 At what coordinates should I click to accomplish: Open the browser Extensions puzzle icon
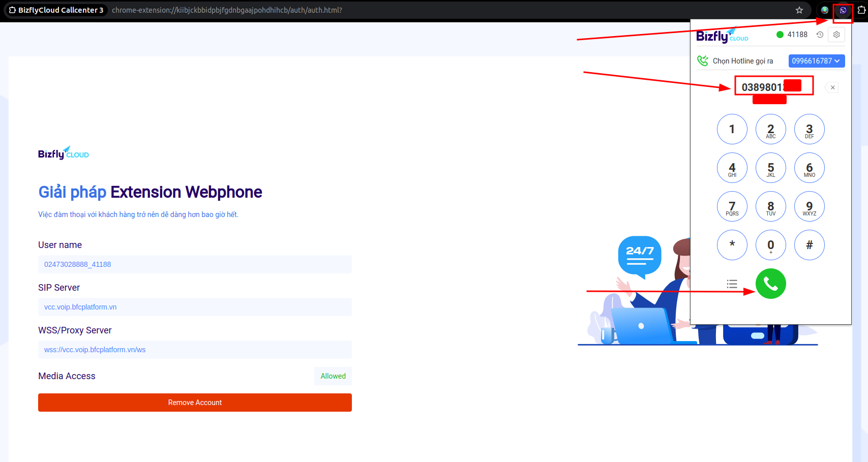(861, 10)
